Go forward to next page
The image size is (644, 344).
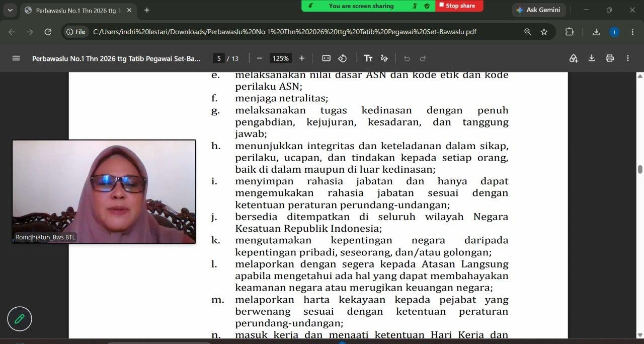(x=30, y=32)
